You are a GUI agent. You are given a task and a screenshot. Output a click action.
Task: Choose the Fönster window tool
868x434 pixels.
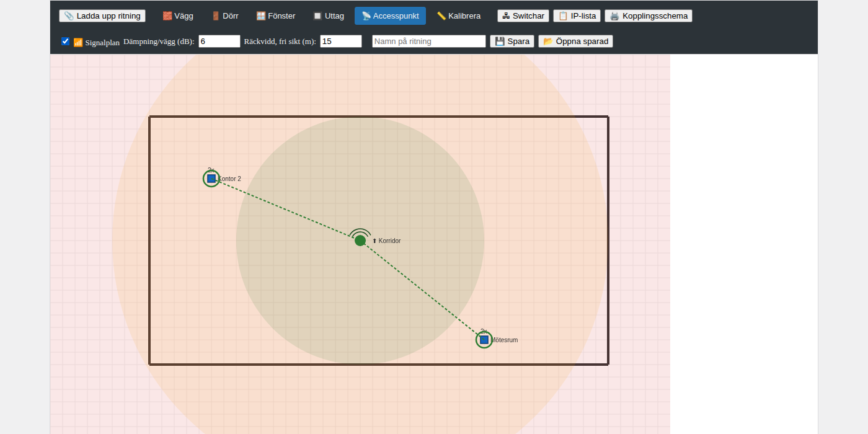tap(276, 16)
